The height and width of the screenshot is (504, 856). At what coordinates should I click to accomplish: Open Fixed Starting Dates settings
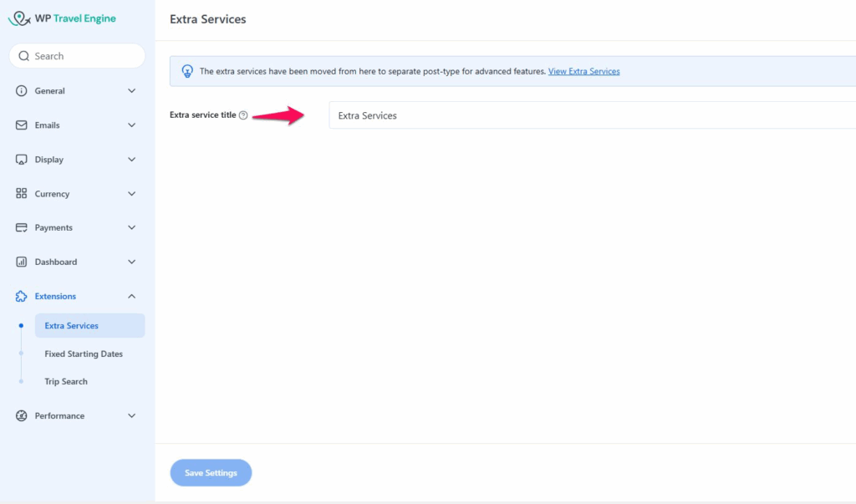tap(84, 354)
